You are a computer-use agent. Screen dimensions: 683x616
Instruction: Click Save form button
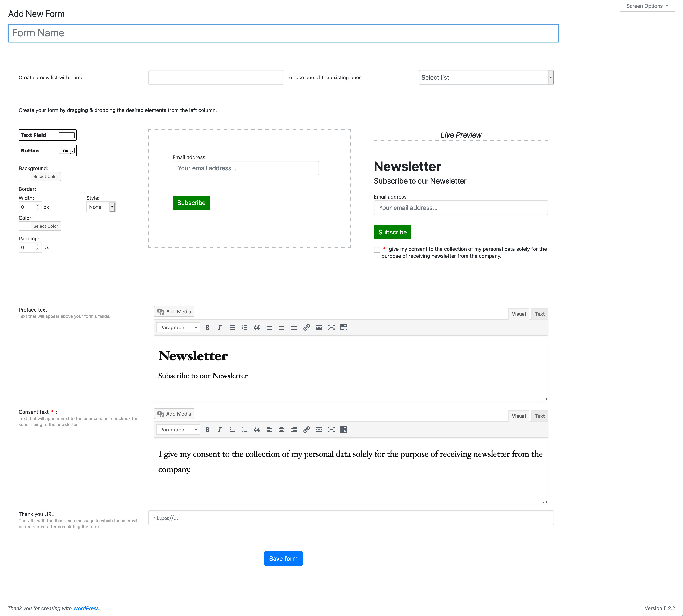(x=283, y=558)
